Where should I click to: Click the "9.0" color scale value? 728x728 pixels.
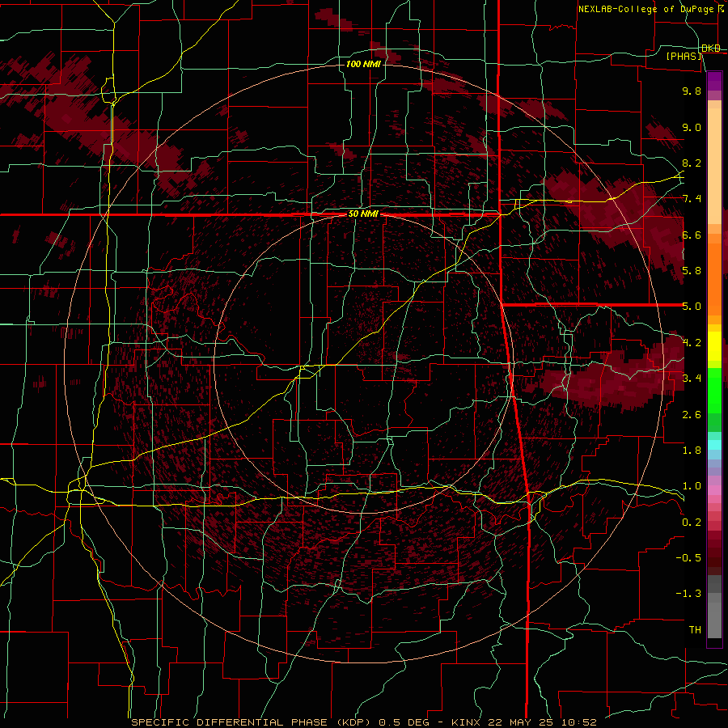tap(692, 127)
